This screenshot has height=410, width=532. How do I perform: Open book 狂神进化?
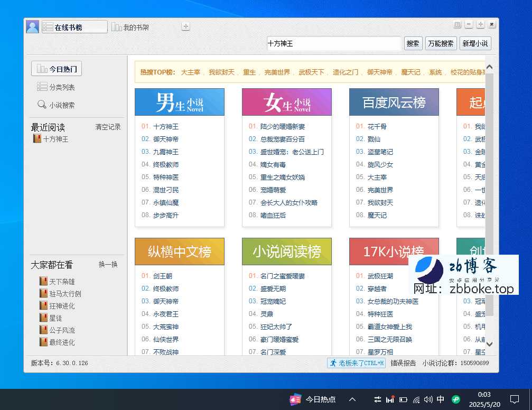click(57, 306)
